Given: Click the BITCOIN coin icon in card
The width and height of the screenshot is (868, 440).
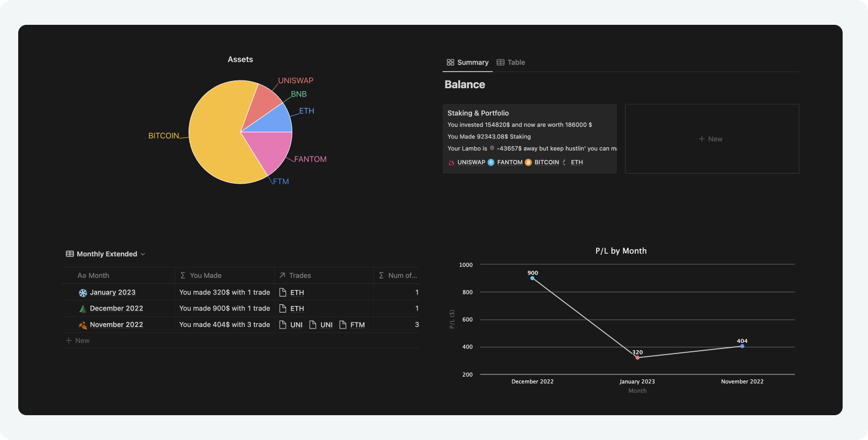Looking at the screenshot, I should pyautogui.click(x=528, y=162).
